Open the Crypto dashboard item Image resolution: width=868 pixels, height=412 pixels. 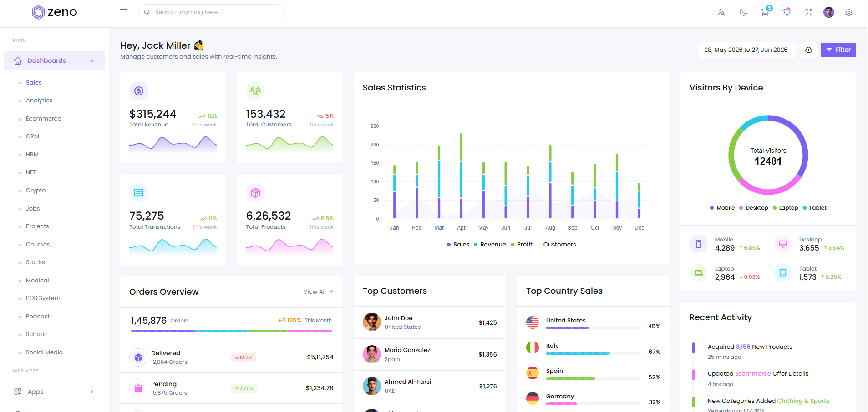tap(36, 191)
